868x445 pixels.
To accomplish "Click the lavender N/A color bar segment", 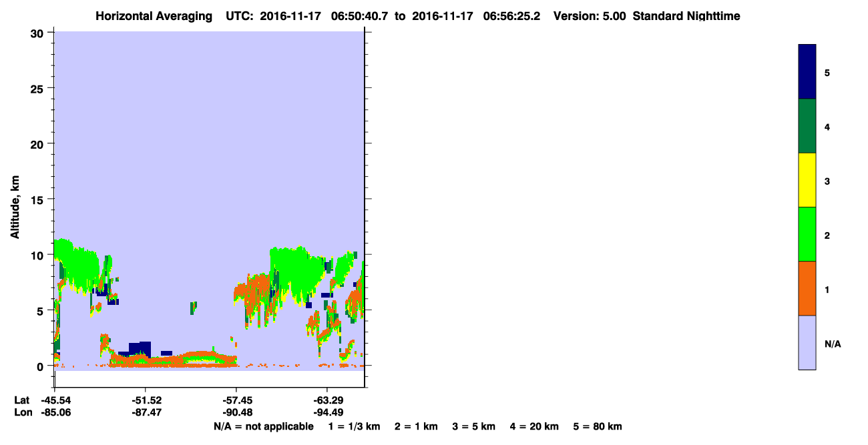I will point(807,342).
